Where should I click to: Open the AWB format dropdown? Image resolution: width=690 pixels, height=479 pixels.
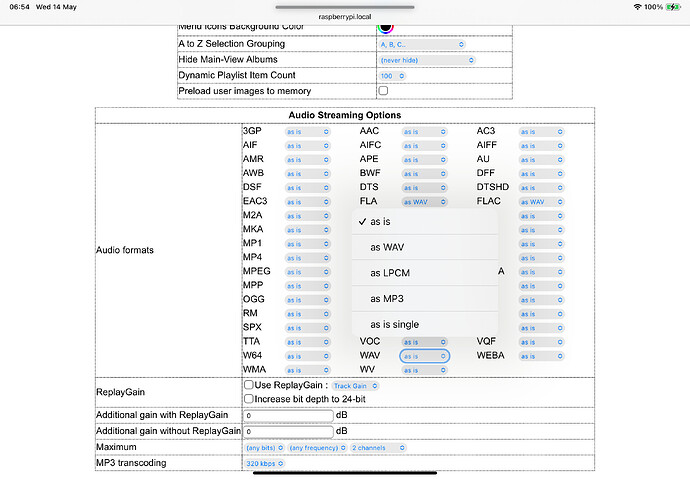coord(307,174)
